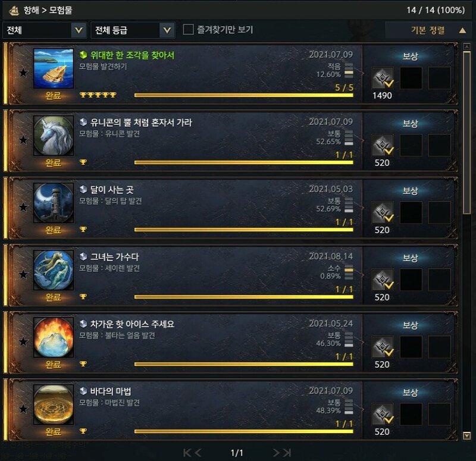Click the 모험물 breadcrumb tab
The image size is (476, 461).
tap(61, 10)
